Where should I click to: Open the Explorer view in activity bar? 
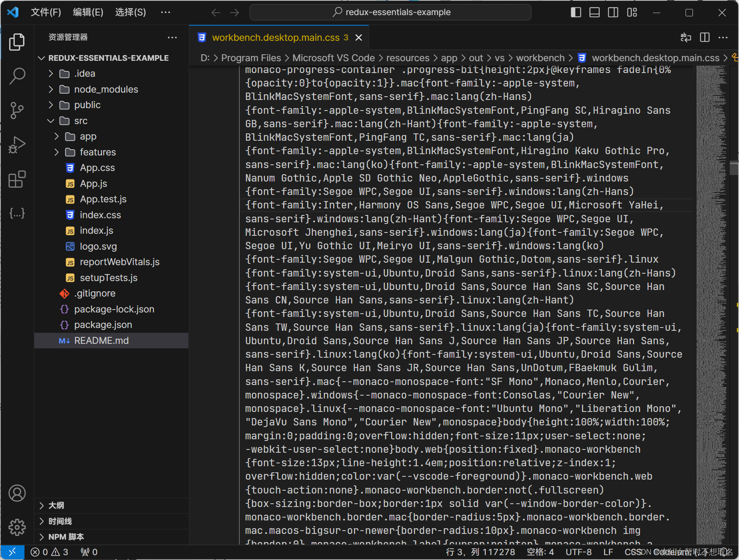[x=17, y=42]
